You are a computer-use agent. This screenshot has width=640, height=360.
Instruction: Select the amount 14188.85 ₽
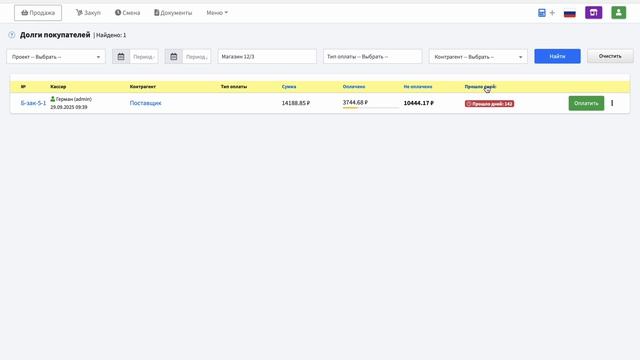(296, 103)
